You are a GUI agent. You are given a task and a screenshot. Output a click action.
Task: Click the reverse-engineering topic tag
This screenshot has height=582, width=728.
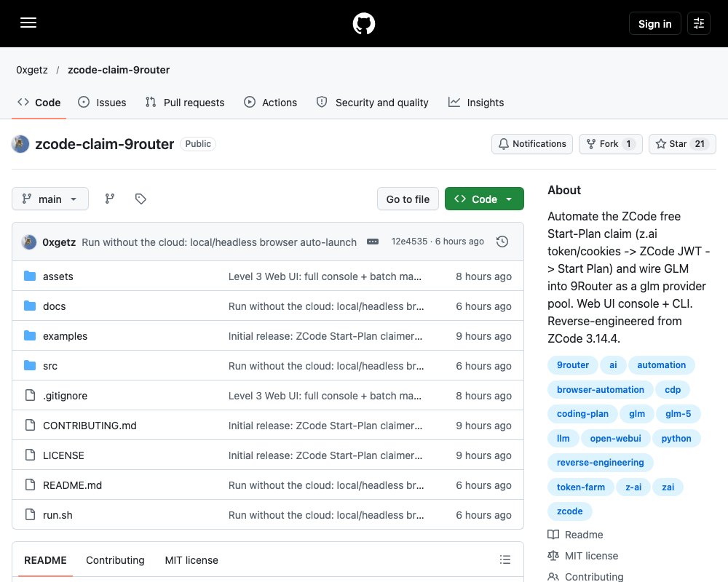601,462
